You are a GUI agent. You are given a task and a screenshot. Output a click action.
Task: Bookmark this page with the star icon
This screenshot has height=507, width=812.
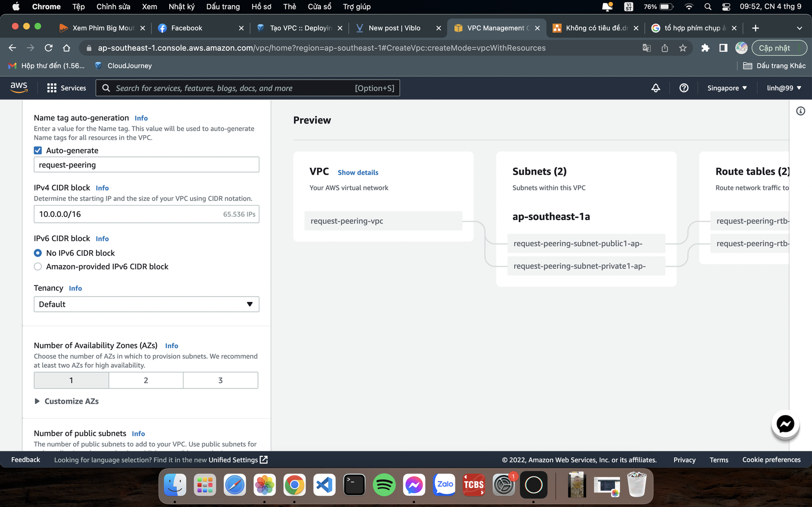tap(683, 48)
